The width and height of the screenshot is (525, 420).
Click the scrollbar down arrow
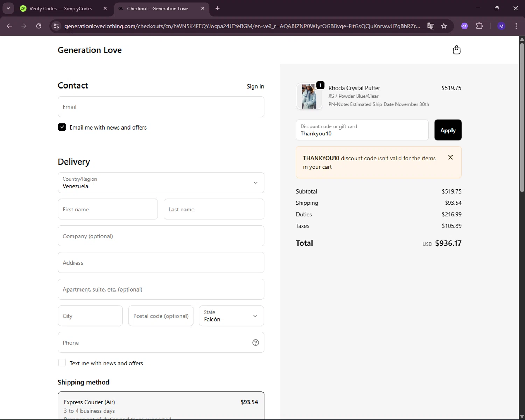[x=522, y=416]
